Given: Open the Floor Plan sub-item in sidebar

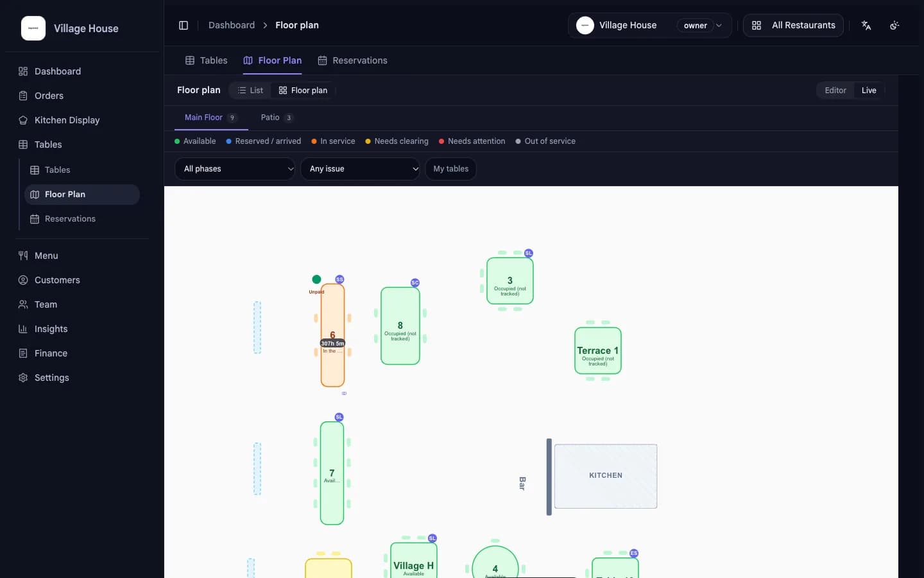Looking at the screenshot, I should point(82,195).
